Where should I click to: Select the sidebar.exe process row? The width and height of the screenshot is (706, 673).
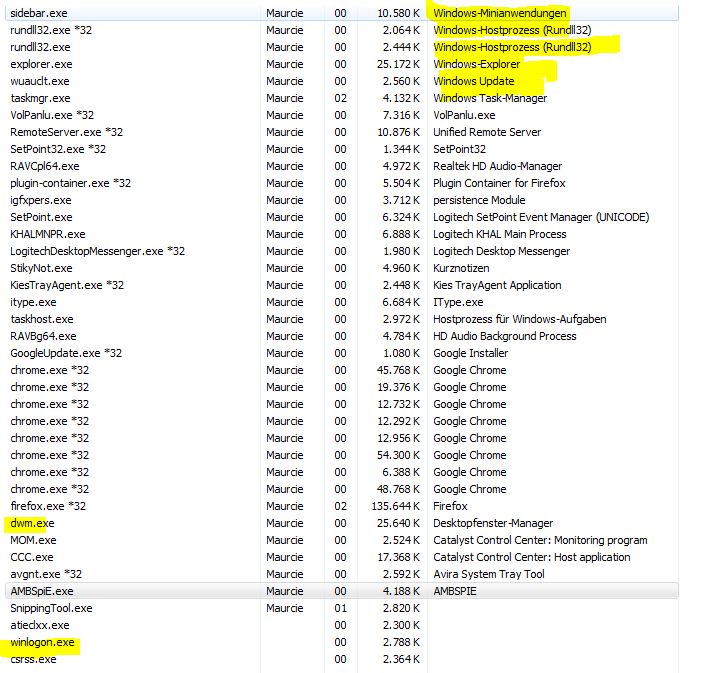pos(342,13)
